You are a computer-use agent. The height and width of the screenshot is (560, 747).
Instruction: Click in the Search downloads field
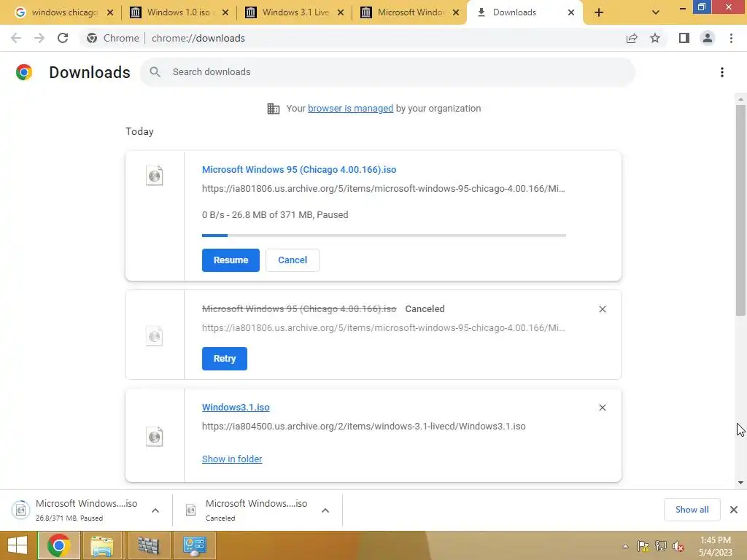coord(387,72)
